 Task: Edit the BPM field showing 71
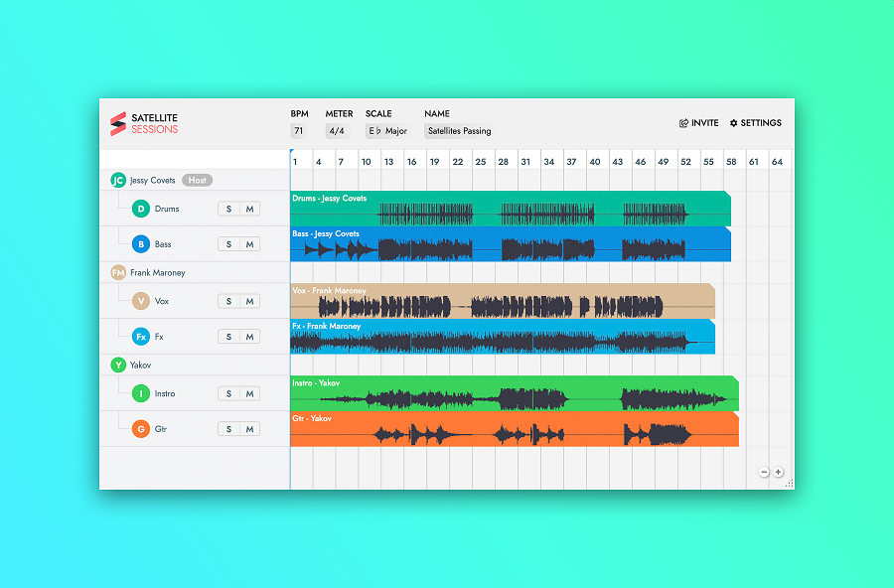tap(298, 131)
